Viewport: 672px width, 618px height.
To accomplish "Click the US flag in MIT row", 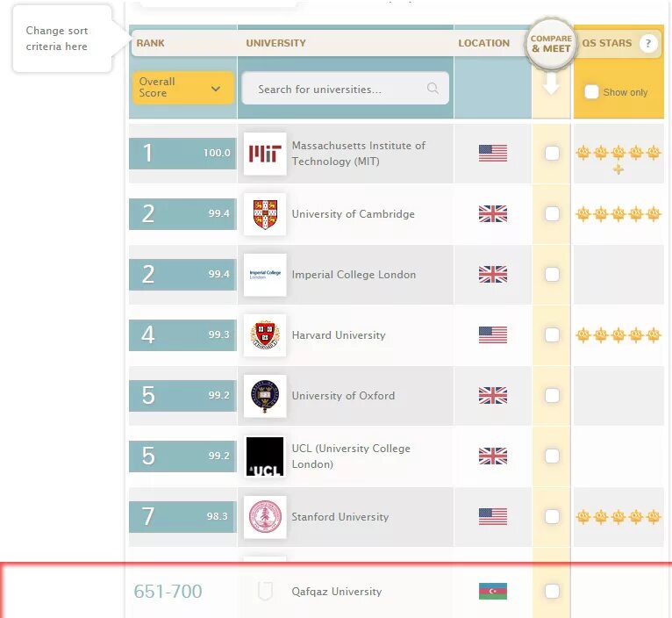I will point(493,153).
